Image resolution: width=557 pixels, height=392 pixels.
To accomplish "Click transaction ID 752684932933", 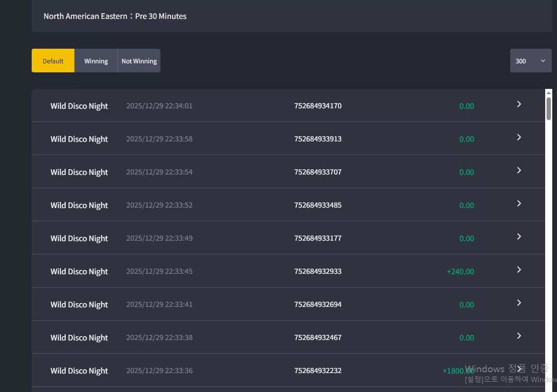I will coord(318,271).
